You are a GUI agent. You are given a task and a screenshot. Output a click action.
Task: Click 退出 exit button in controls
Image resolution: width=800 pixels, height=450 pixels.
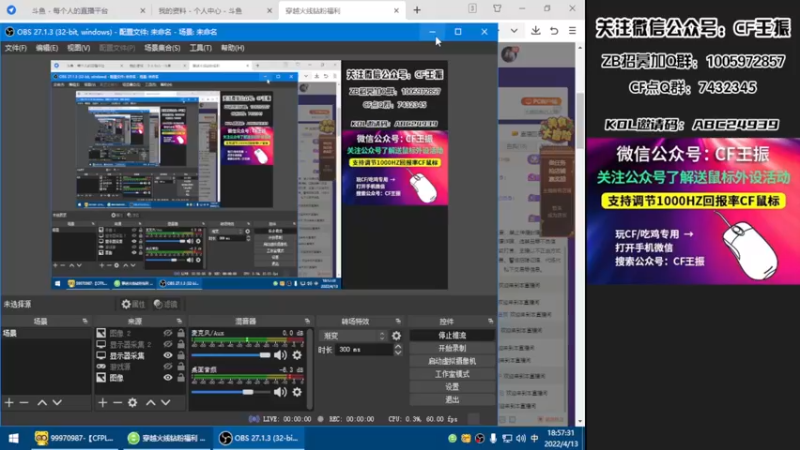[452, 399]
